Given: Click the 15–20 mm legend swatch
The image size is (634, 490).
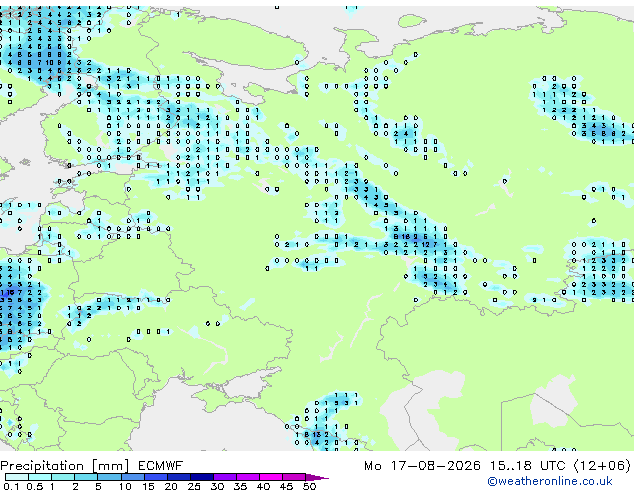Looking at the screenshot, I should 155,477.
